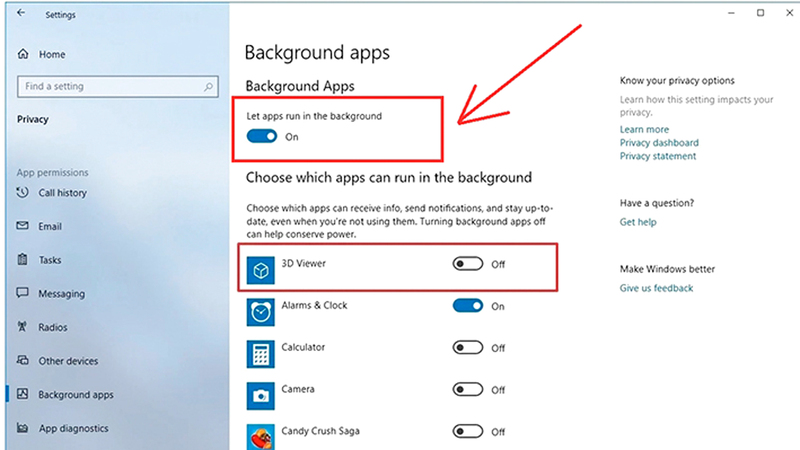Click the 3D Viewer app icon
Screen dimensions: 800x450
pos(259,269)
